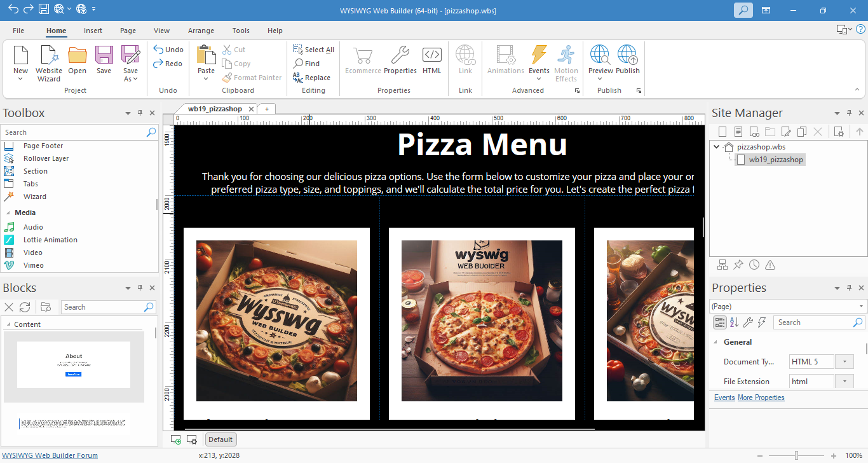The width and height of the screenshot is (868, 463).
Task: Open the Replace tool
Action: coord(312,78)
